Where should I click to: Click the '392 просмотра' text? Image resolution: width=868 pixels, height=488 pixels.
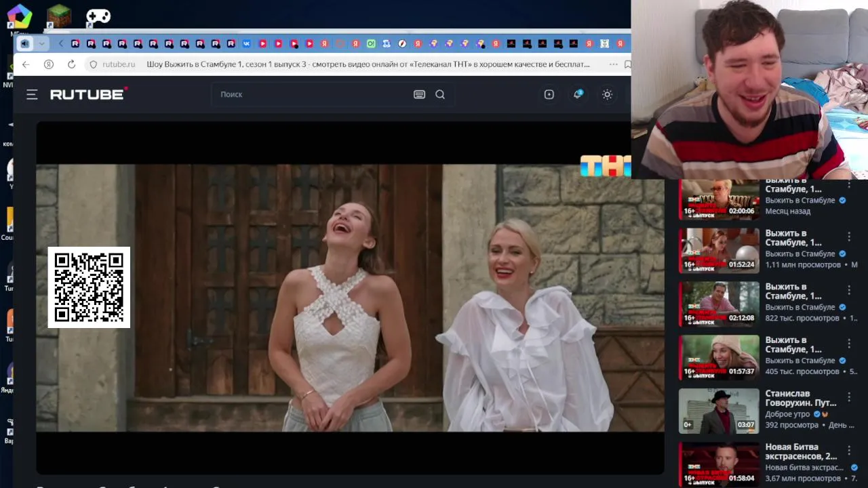coord(792,425)
